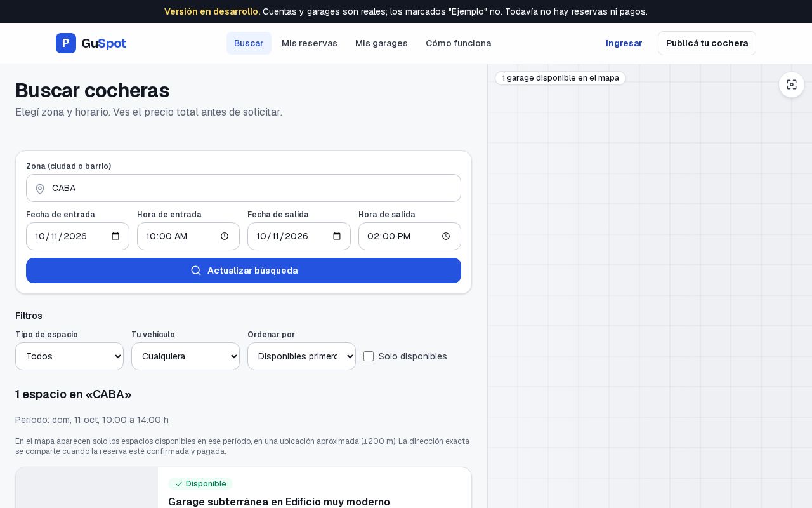Open Mis reservas in the navigation
Image resolution: width=812 pixels, height=508 pixels.
[x=310, y=43]
